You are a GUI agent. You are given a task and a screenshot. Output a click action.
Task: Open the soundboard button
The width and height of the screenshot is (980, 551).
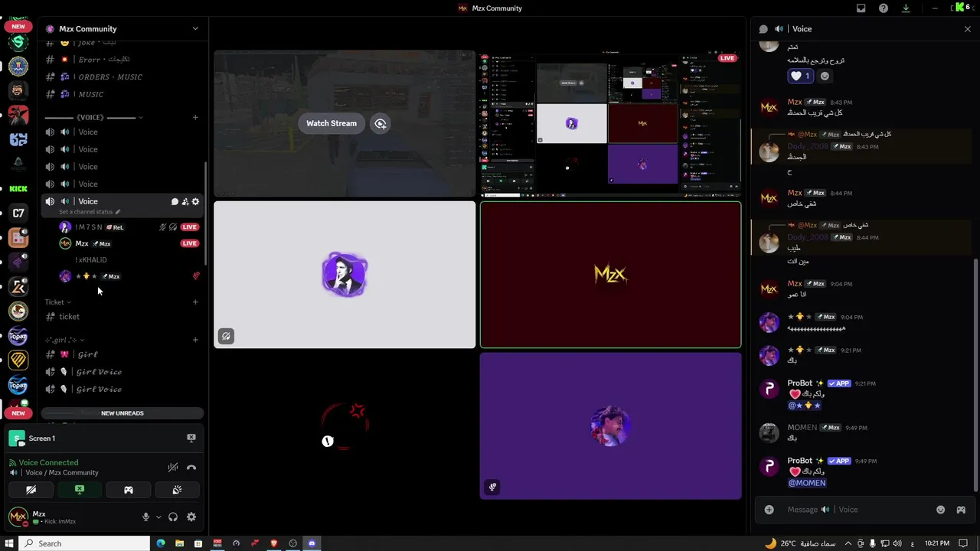click(177, 490)
